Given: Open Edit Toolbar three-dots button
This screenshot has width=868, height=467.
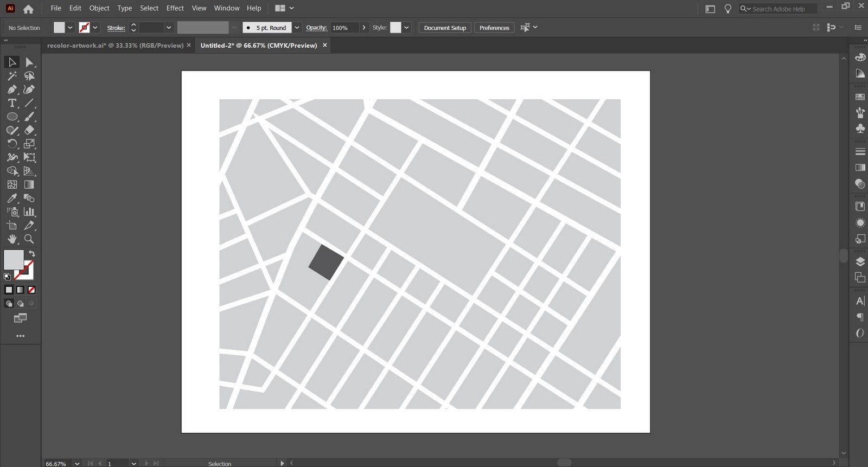Looking at the screenshot, I should tap(20, 336).
